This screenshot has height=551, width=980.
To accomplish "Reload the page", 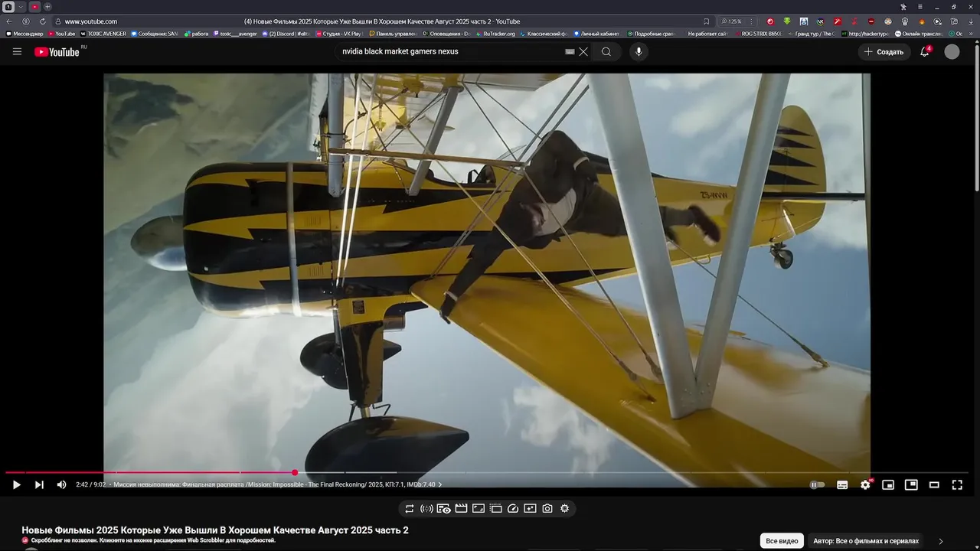I will click(42, 21).
